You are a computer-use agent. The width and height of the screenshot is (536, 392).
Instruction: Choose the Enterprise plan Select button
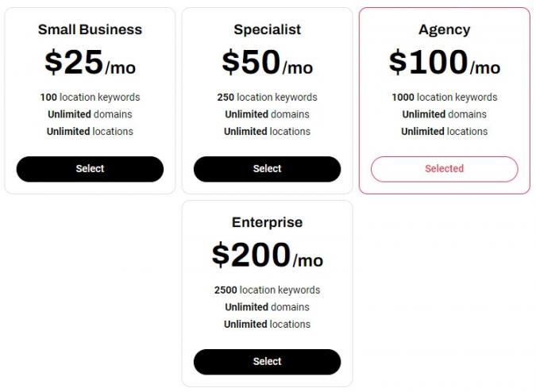click(x=267, y=362)
